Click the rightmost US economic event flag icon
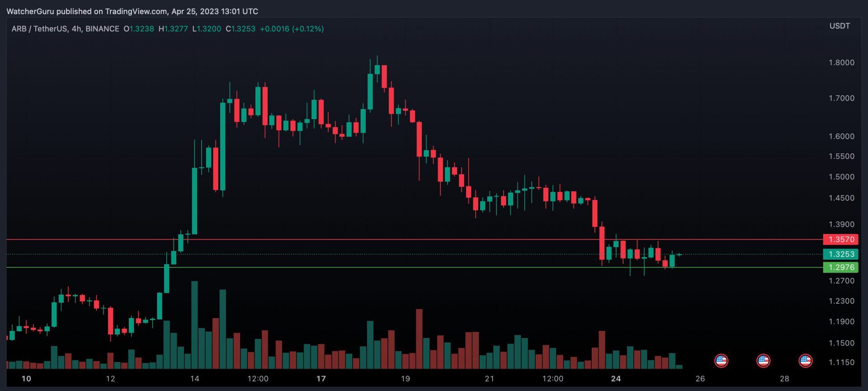This screenshot has height=391, width=868. [805, 361]
